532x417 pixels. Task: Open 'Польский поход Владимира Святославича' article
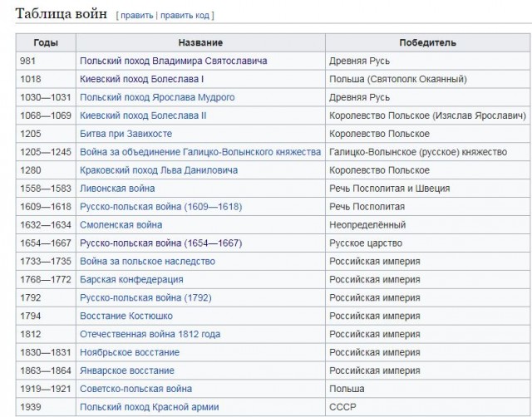(x=174, y=61)
